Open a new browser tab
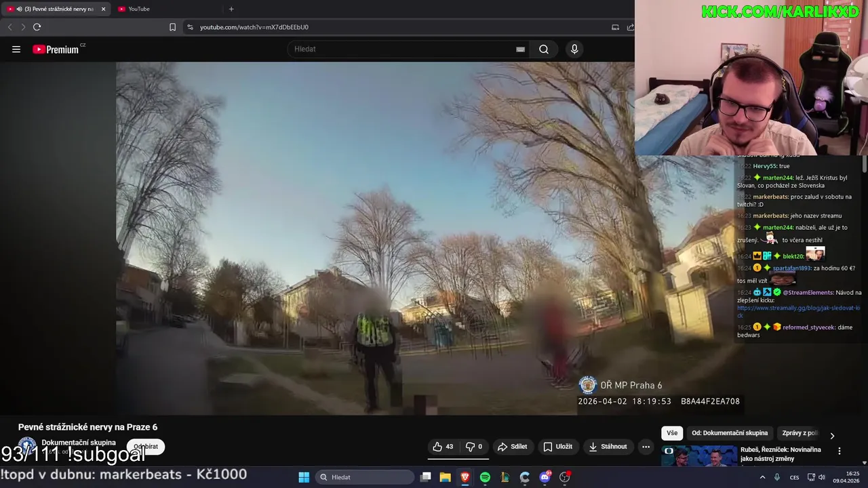 (231, 9)
